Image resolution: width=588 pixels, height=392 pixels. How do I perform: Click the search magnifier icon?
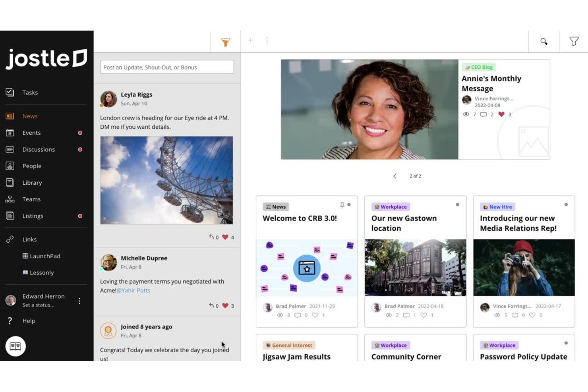coord(544,41)
